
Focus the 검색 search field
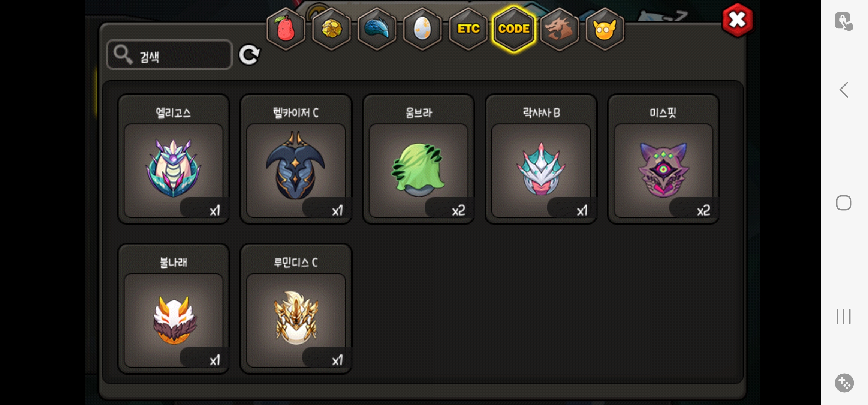click(x=169, y=55)
